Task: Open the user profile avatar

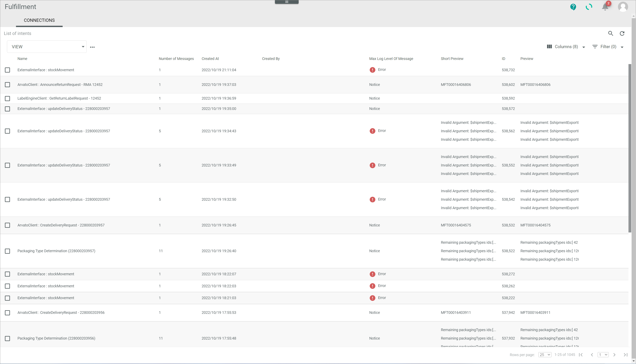Action: tap(622, 7)
